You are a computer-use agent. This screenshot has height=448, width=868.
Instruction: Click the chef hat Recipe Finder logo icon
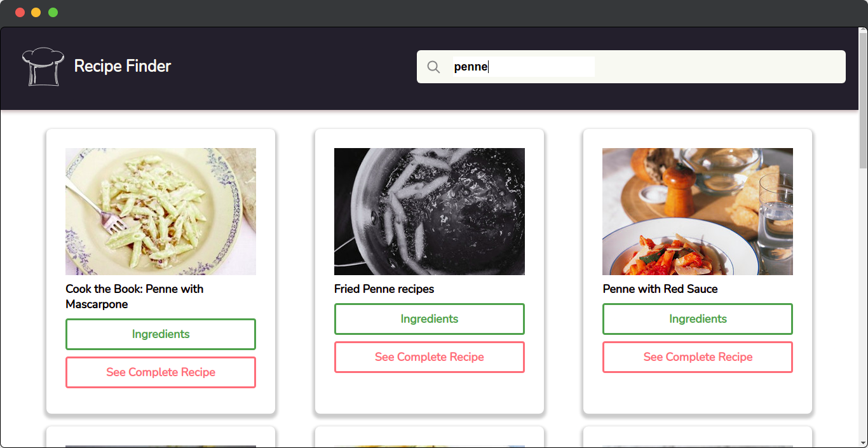[x=43, y=66]
